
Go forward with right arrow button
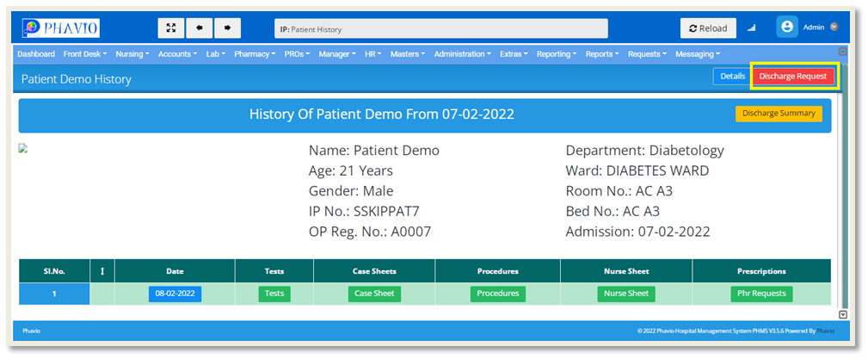[x=227, y=28]
